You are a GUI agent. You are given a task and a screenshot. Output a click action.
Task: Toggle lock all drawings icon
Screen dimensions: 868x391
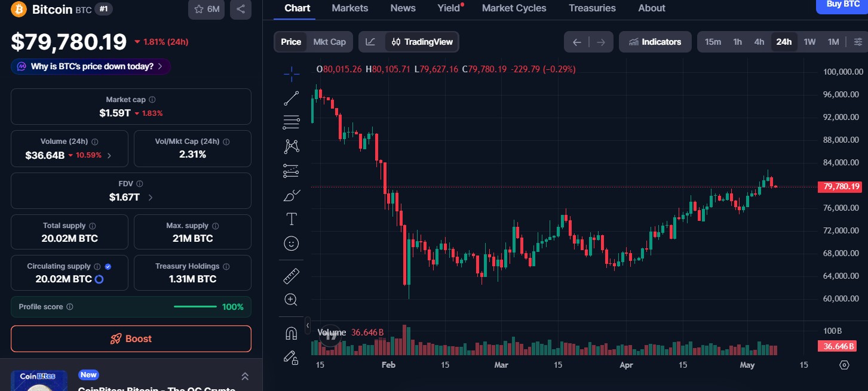292,358
